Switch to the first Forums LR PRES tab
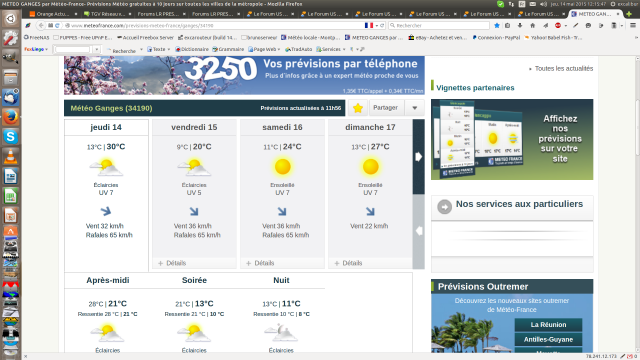The image size is (640, 360). pos(162,14)
